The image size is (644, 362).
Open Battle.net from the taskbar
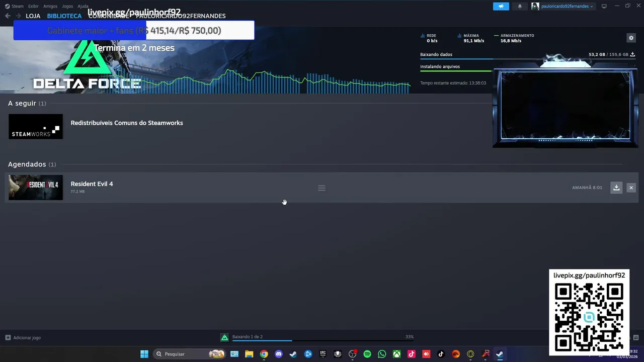(308, 354)
